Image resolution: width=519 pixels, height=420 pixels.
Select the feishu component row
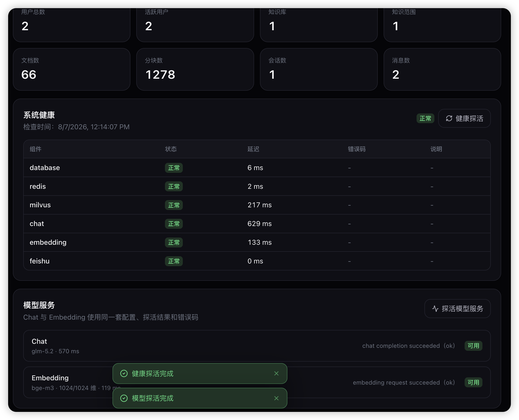click(x=257, y=261)
